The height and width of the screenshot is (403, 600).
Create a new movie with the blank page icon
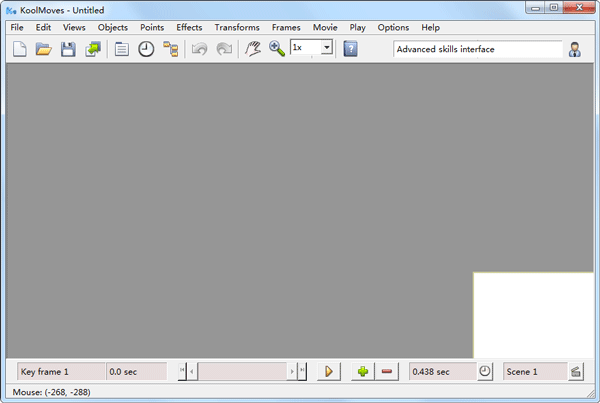click(20, 49)
